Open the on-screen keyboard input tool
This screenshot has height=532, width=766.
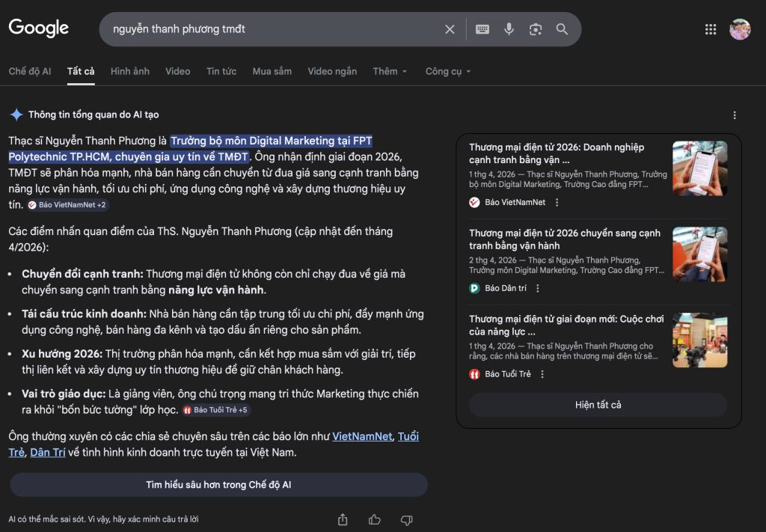click(482, 29)
